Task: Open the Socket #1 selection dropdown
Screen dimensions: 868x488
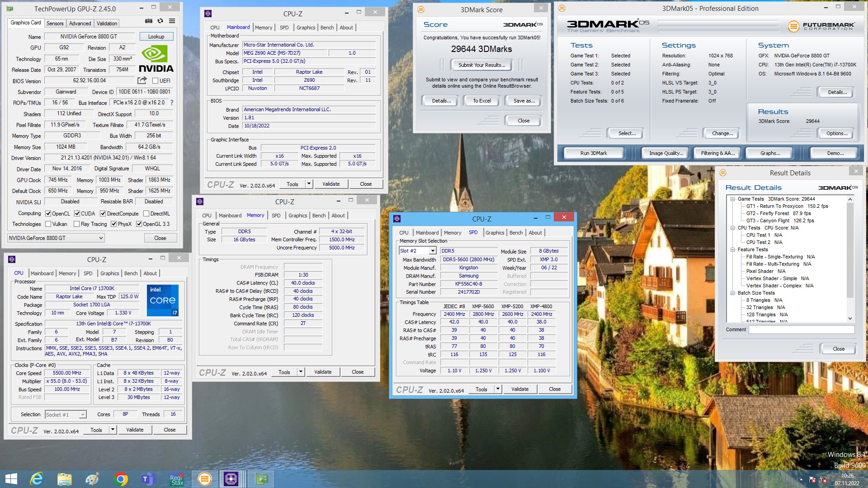Action: tap(66, 414)
